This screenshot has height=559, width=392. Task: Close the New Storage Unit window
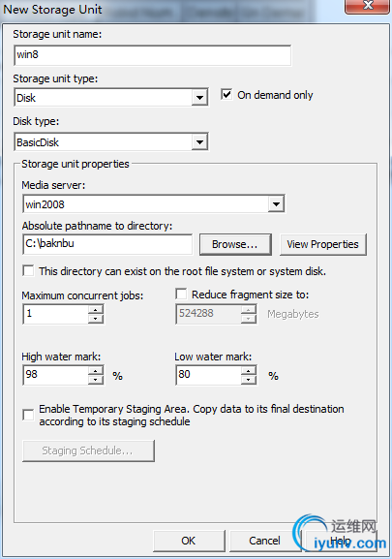point(367,6)
